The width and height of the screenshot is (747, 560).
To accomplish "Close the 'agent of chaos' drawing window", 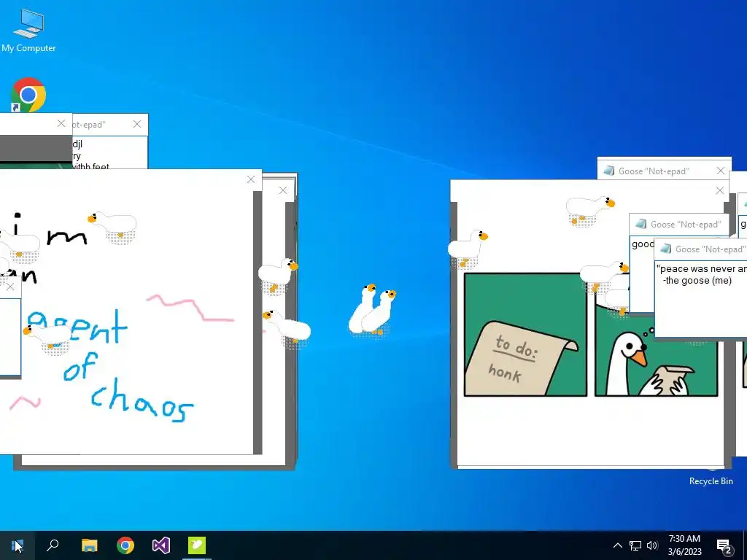I will click(251, 179).
